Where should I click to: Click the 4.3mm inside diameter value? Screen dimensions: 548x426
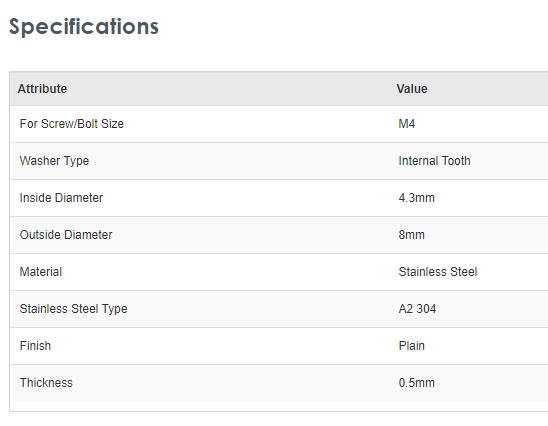[x=417, y=198]
